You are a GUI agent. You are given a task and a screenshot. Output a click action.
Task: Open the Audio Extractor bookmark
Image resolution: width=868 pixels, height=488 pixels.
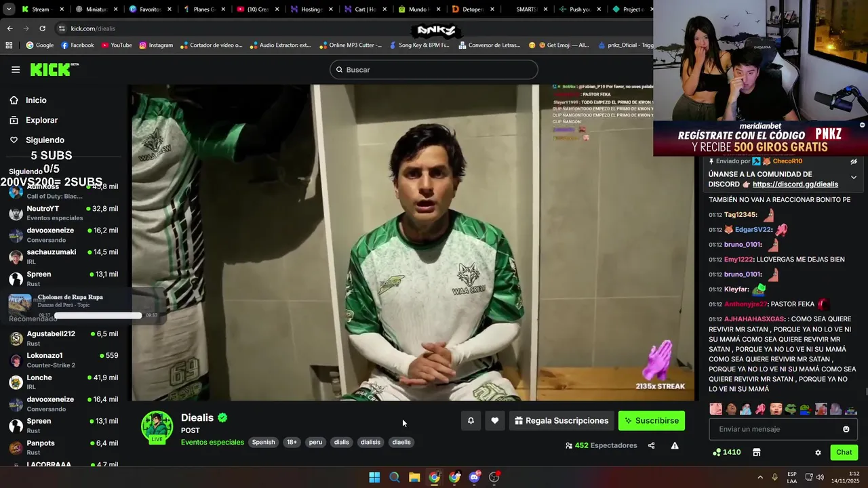[x=280, y=45]
